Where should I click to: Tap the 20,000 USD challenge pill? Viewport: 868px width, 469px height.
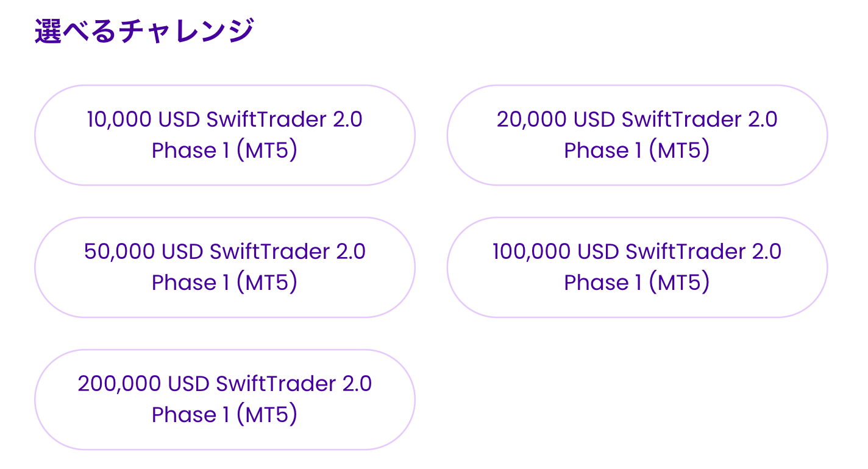[x=637, y=135]
